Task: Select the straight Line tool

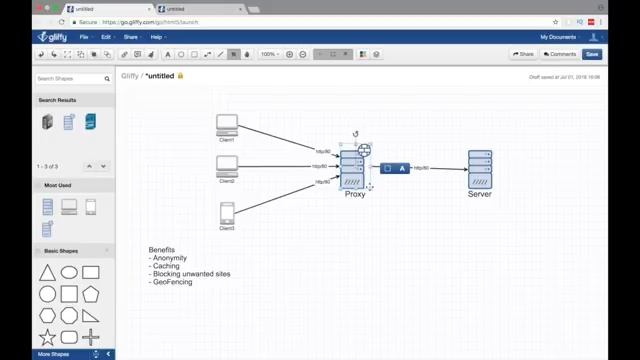Action: coord(220,54)
